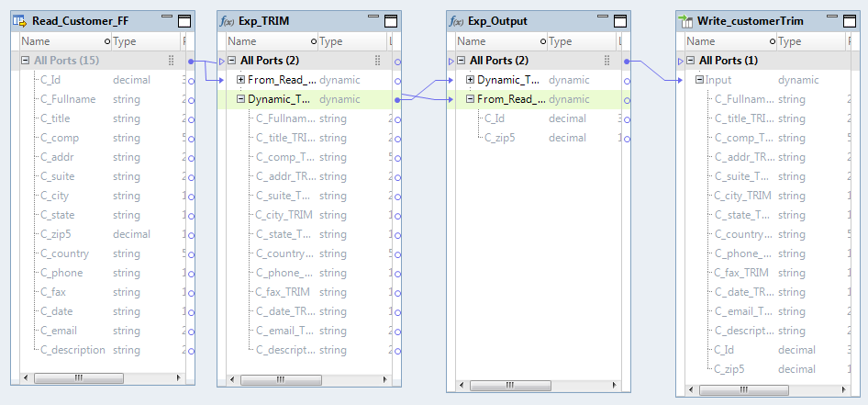Click the Type column header in Exp_Output
This screenshot has height=405, width=868.
pos(561,41)
